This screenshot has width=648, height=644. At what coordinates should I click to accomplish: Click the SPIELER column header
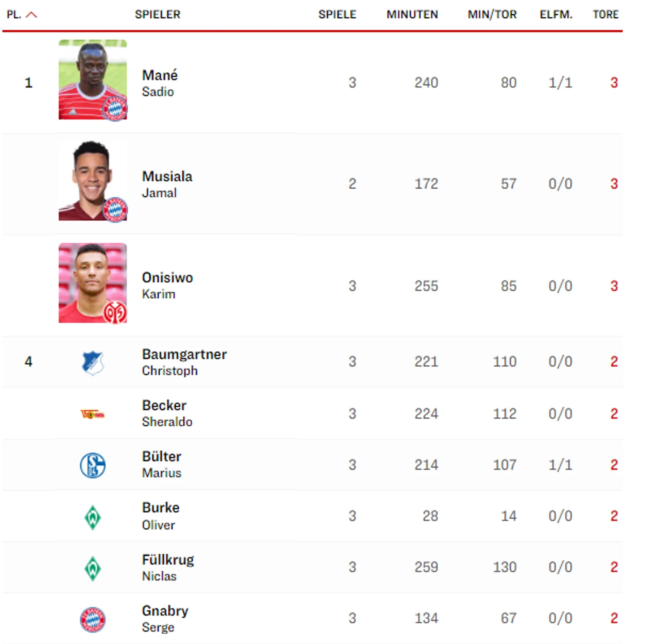tap(158, 15)
